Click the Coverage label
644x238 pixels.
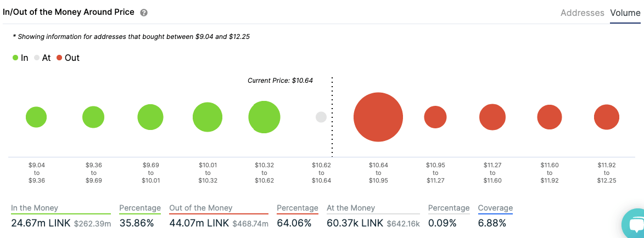495,208
